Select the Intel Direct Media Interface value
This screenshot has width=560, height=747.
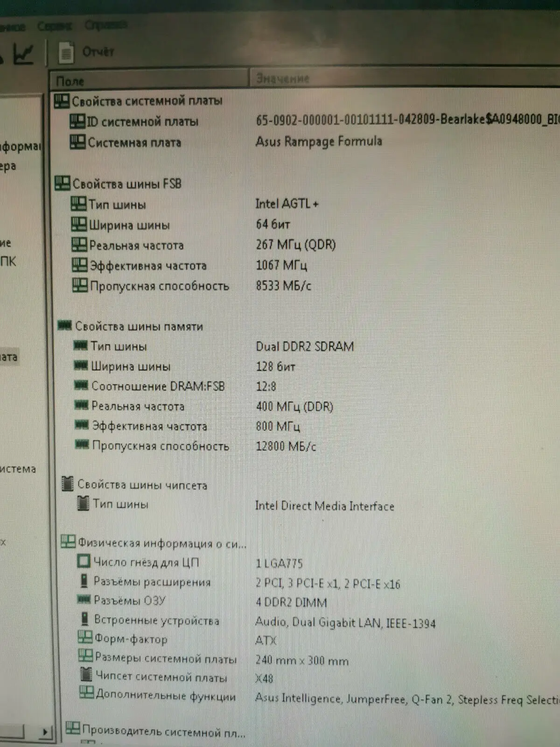coord(324,506)
